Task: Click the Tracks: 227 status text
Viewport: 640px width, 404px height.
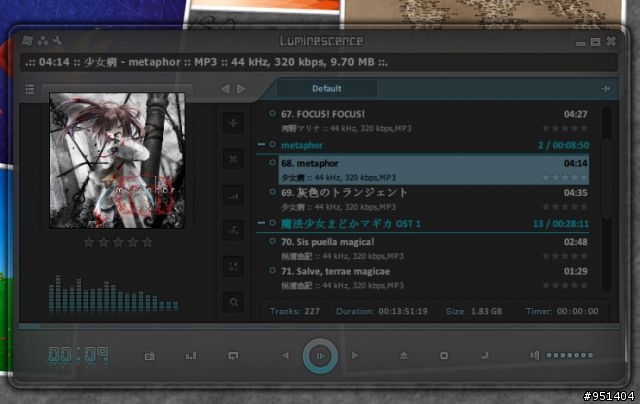Action: point(295,311)
